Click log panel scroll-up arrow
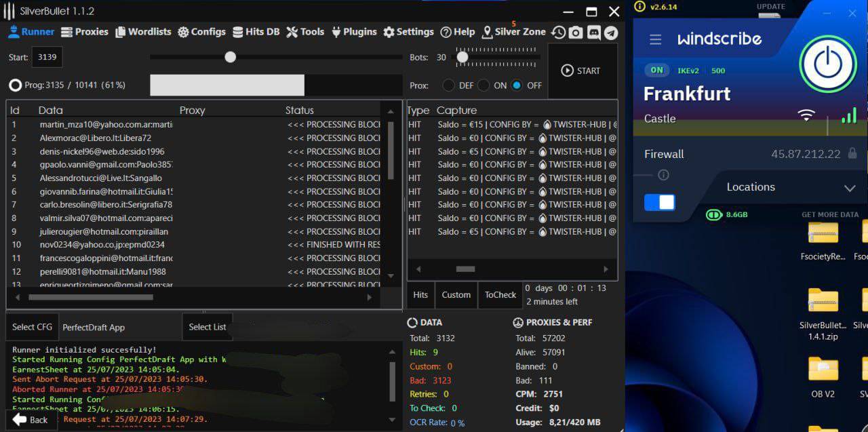Viewport: 868px width, 432px height. coord(391,352)
